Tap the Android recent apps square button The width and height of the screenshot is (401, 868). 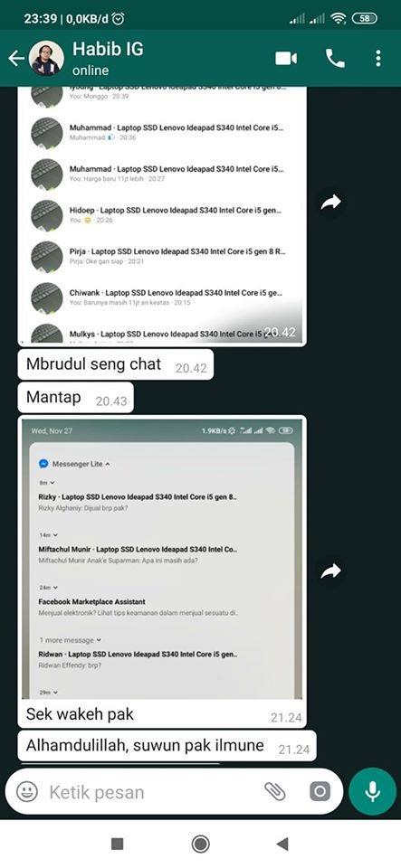118,844
